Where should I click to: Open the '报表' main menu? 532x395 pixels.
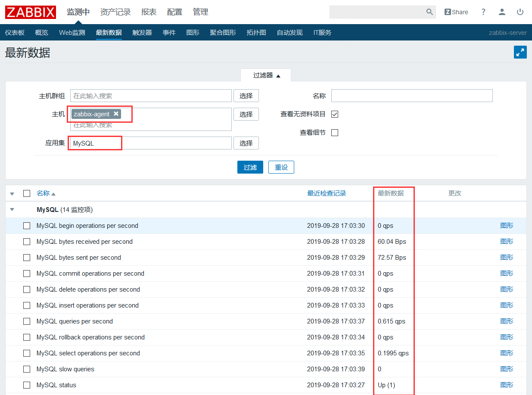[149, 12]
